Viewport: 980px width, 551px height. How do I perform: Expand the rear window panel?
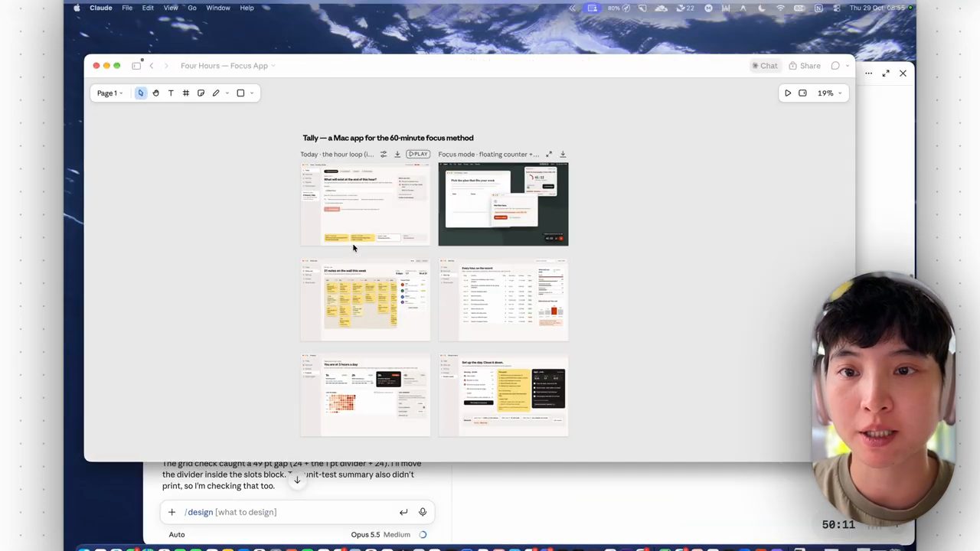click(x=886, y=73)
